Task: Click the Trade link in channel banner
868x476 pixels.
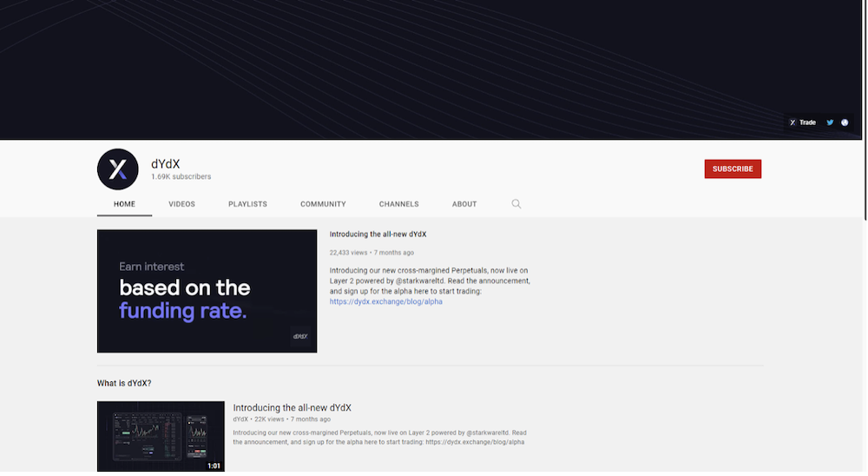Action: tap(803, 122)
